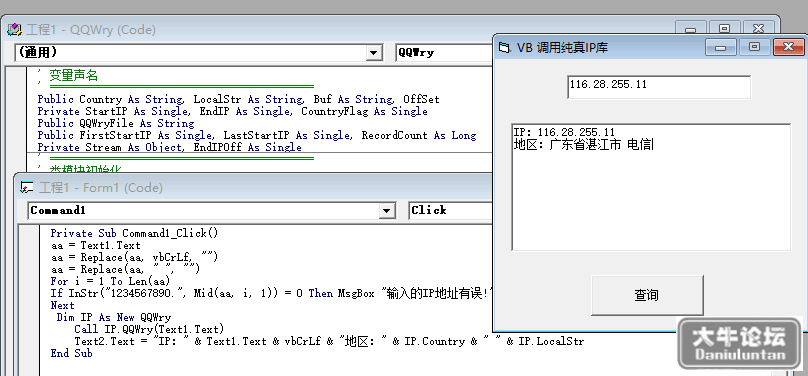This screenshot has width=808, height=376.
Task: Maximize the VB 调用纯真IP库 window
Action: tap(754, 47)
